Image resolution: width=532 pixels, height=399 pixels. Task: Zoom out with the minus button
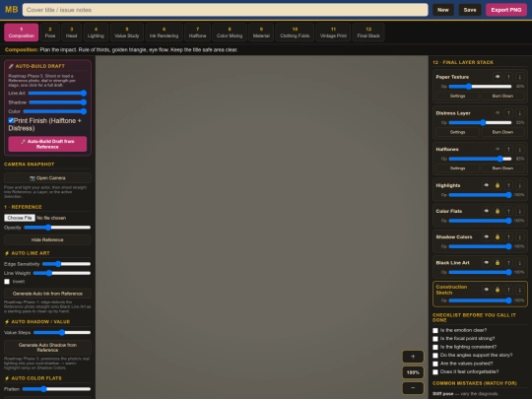click(413, 388)
